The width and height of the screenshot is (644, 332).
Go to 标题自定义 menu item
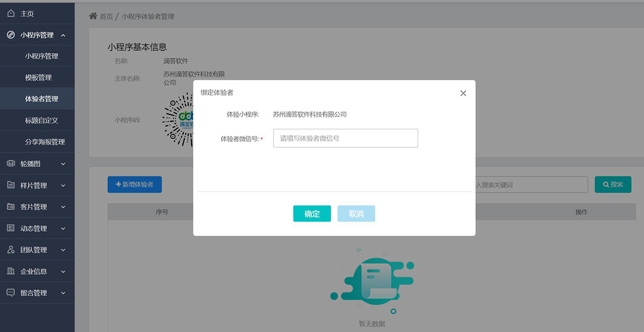point(41,120)
